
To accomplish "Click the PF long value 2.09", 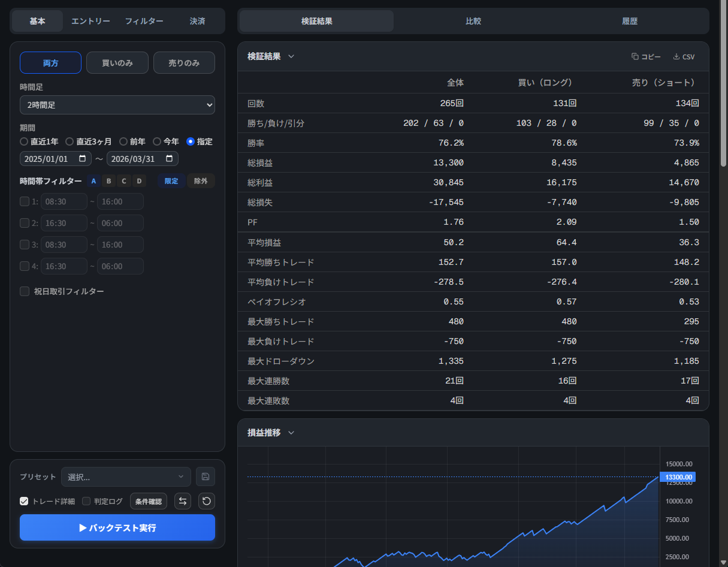I will pos(567,222).
